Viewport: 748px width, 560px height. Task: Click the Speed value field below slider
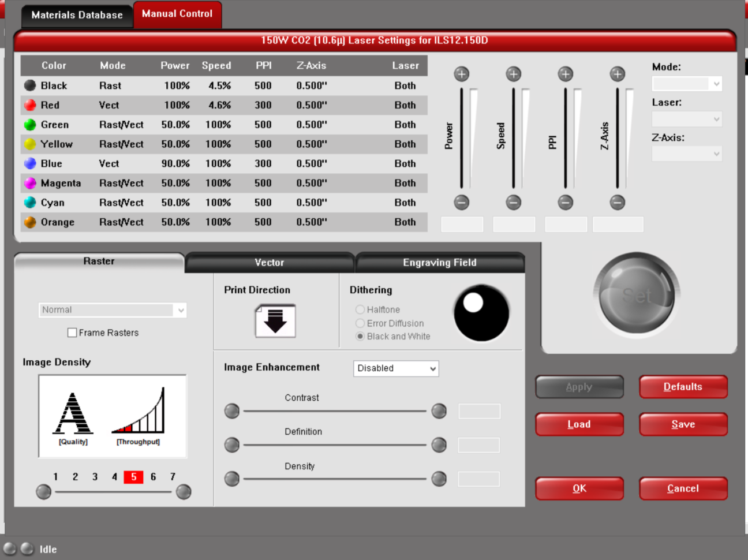click(514, 225)
